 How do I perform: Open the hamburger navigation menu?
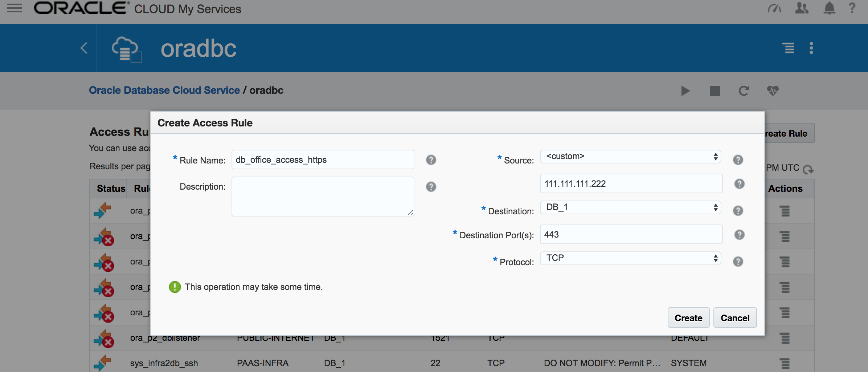pos(15,8)
